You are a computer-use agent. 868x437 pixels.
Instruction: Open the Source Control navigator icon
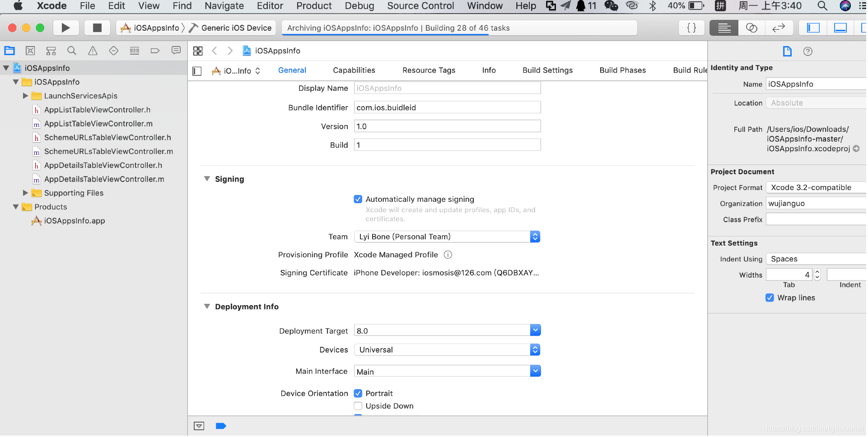(x=30, y=51)
